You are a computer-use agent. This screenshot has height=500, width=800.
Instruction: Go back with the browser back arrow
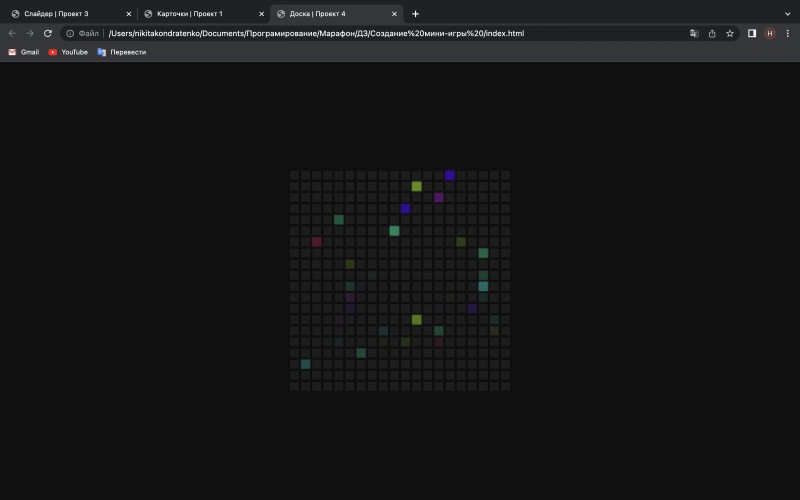tap(12, 33)
